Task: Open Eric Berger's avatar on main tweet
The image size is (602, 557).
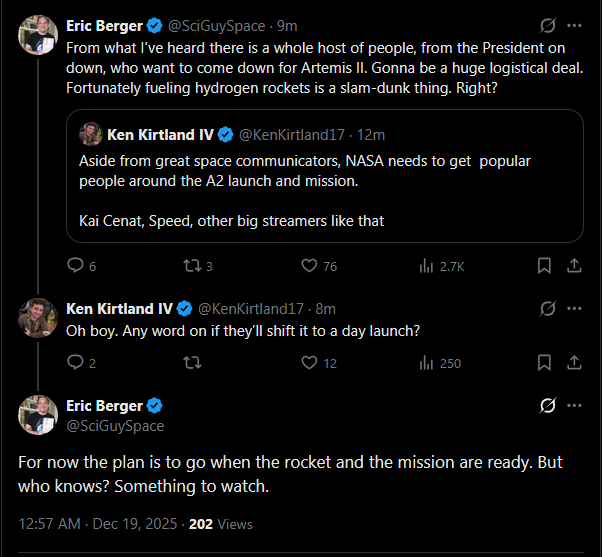Action: pyautogui.click(x=38, y=414)
